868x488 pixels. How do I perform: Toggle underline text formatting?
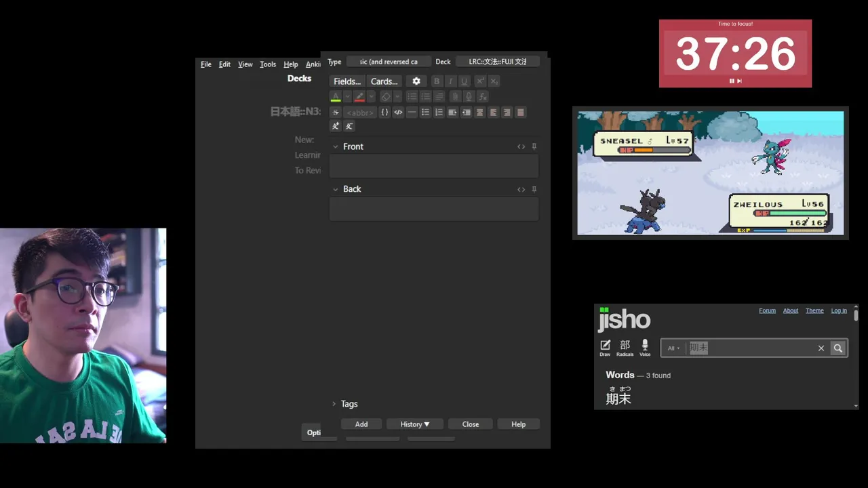(x=465, y=81)
